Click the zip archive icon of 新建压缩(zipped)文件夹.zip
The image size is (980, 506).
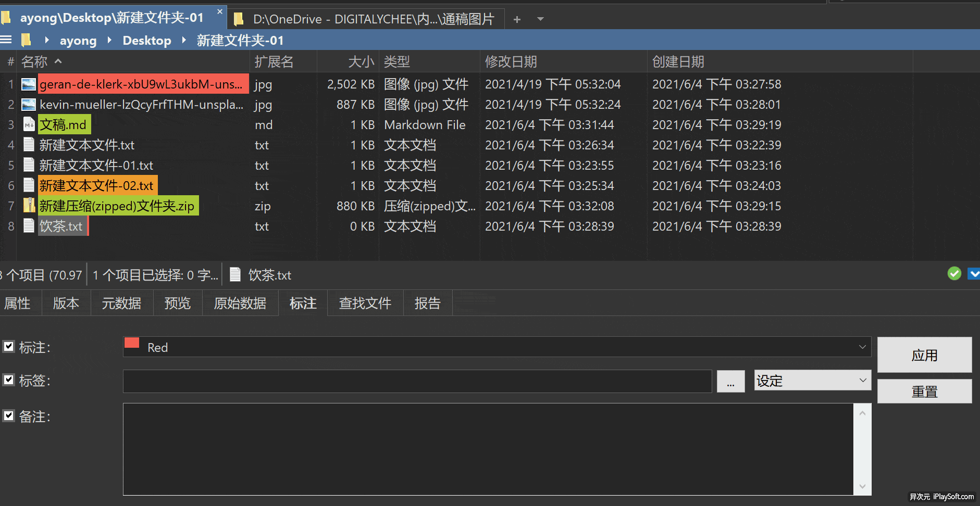click(x=29, y=206)
